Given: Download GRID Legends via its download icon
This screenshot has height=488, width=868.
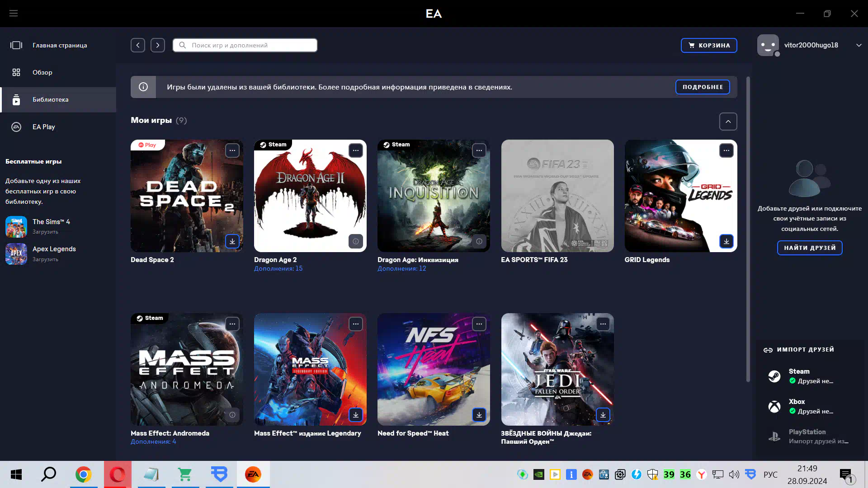Looking at the screenshot, I should click(x=726, y=241).
